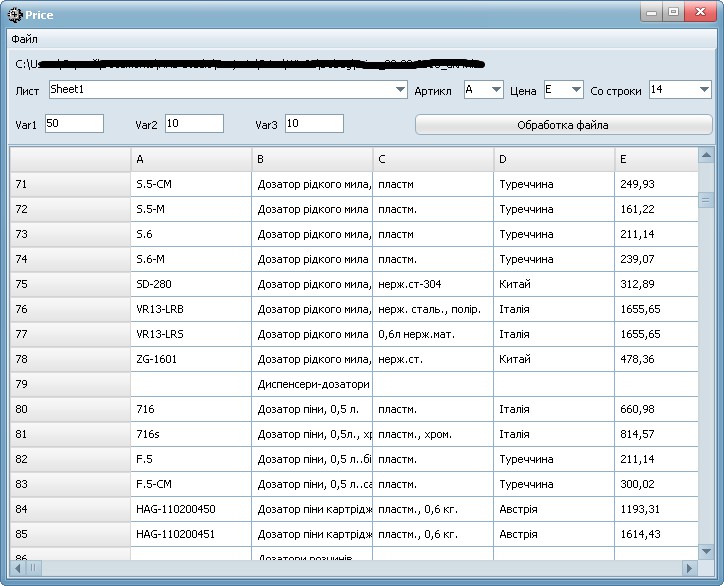Minimize the Price window

(x=652, y=12)
